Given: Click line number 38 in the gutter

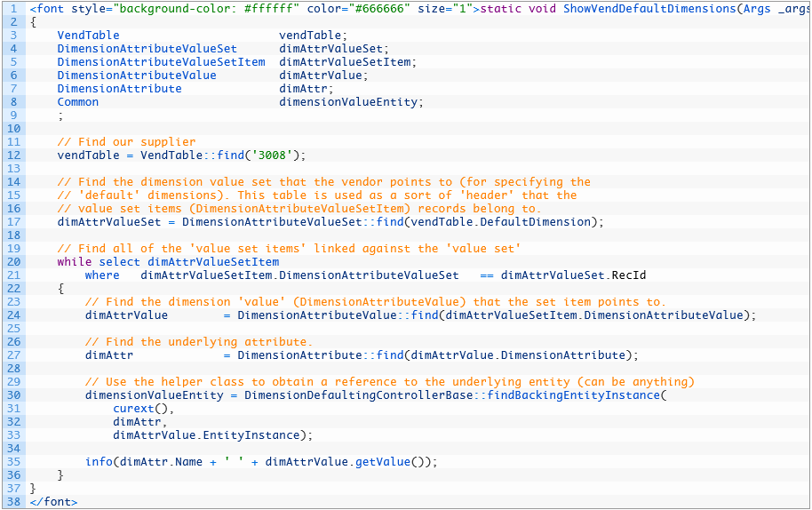Looking at the screenshot, I should 14,501.
